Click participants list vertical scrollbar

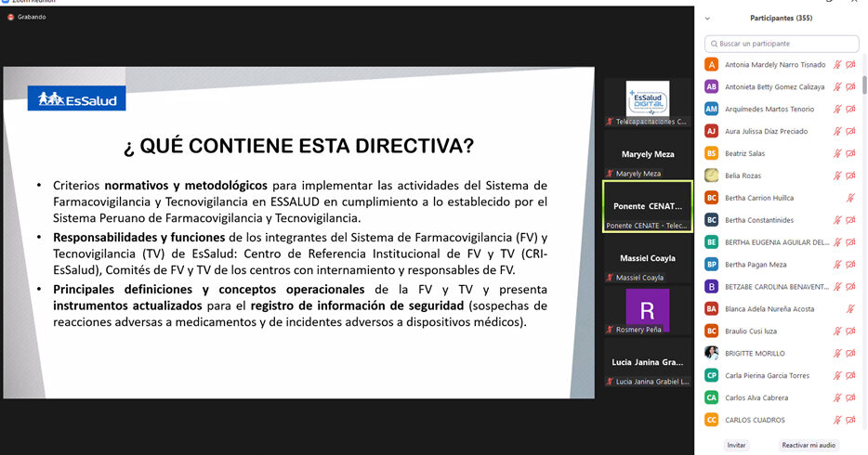pyautogui.click(x=864, y=85)
